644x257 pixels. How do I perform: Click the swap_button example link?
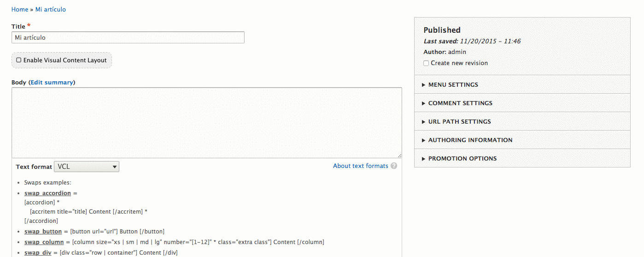43,231
